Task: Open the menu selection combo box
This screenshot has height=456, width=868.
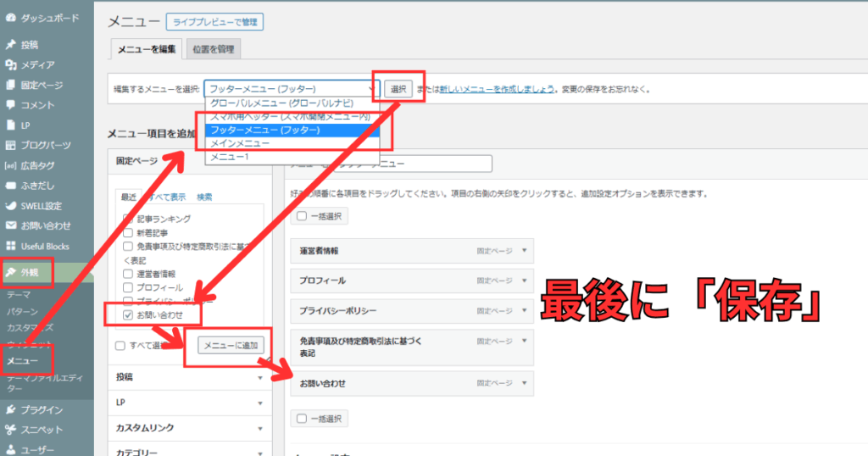Action: [x=292, y=88]
